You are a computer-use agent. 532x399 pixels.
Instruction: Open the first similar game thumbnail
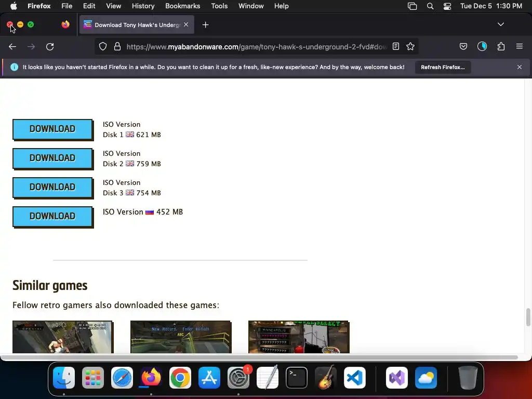[63, 337]
